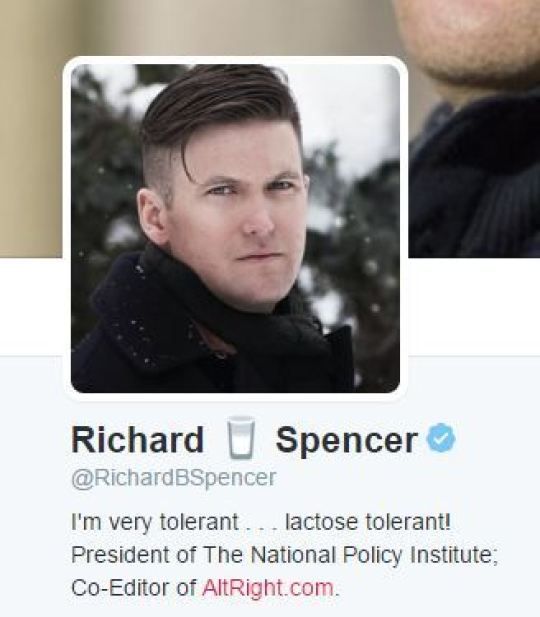The width and height of the screenshot is (540, 617).
Task: Click the blue verified badge icon
Action: tap(442, 438)
